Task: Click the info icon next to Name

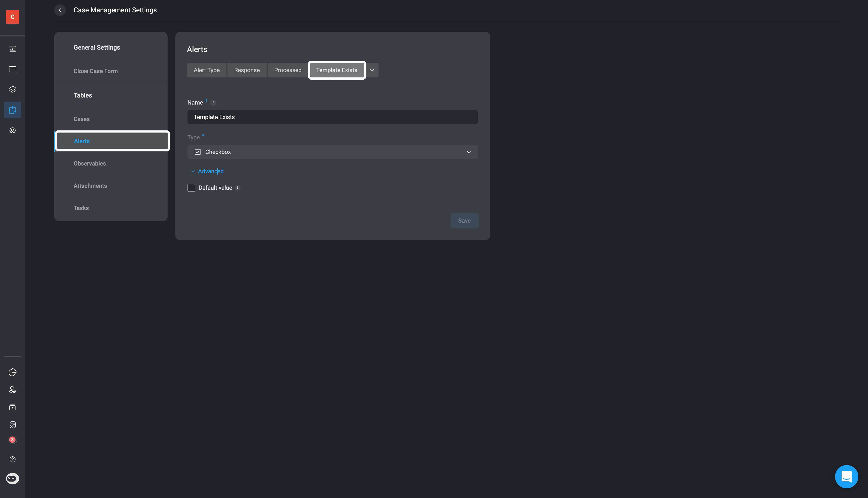Action: pyautogui.click(x=213, y=103)
